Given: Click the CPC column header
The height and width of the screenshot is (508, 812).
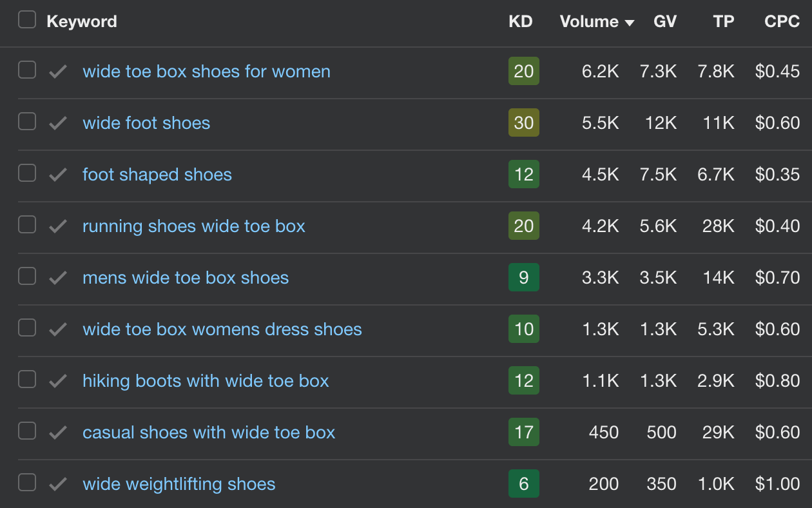Looking at the screenshot, I should pyautogui.click(x=781, y=21).
